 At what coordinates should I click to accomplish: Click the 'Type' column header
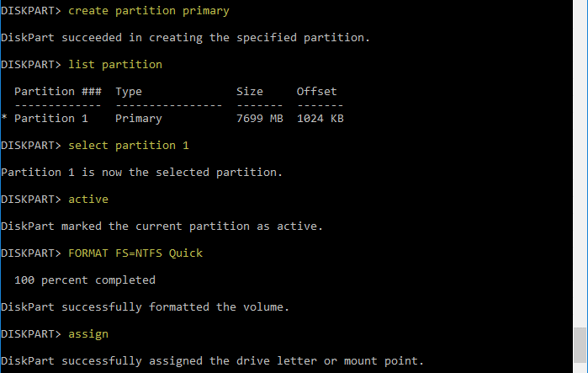point(129,92)
